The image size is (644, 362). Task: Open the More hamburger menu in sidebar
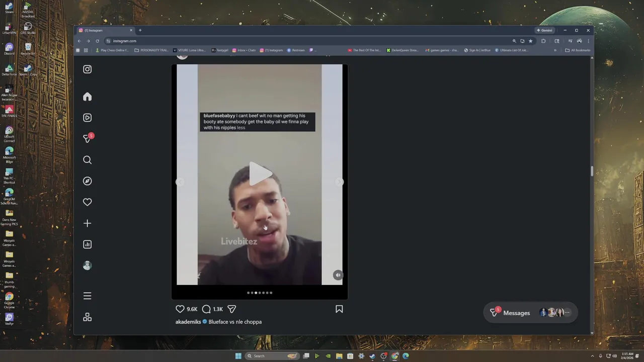(87, 296)
